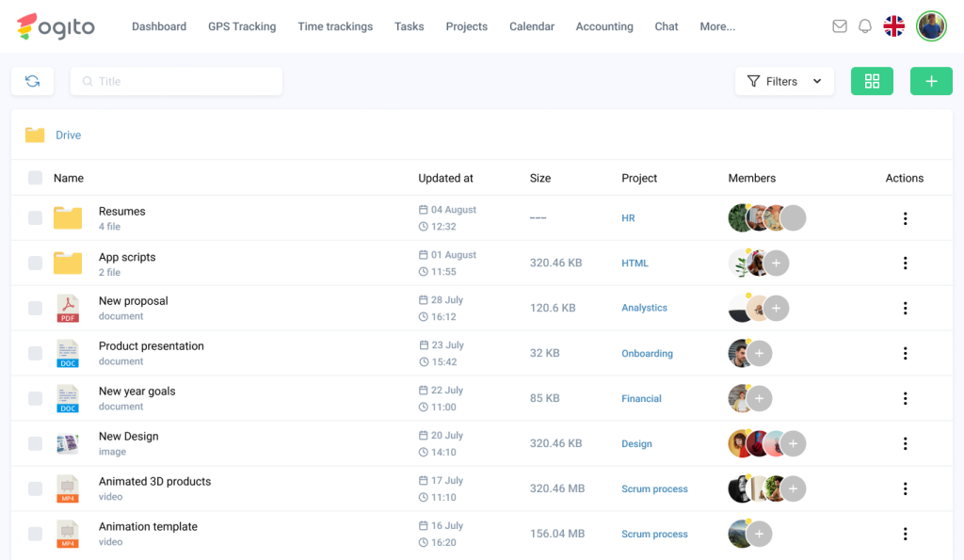This screenshot has width=964, height=560.
Task: Open the Onboarding project link
Action: (x=647, y=354)
